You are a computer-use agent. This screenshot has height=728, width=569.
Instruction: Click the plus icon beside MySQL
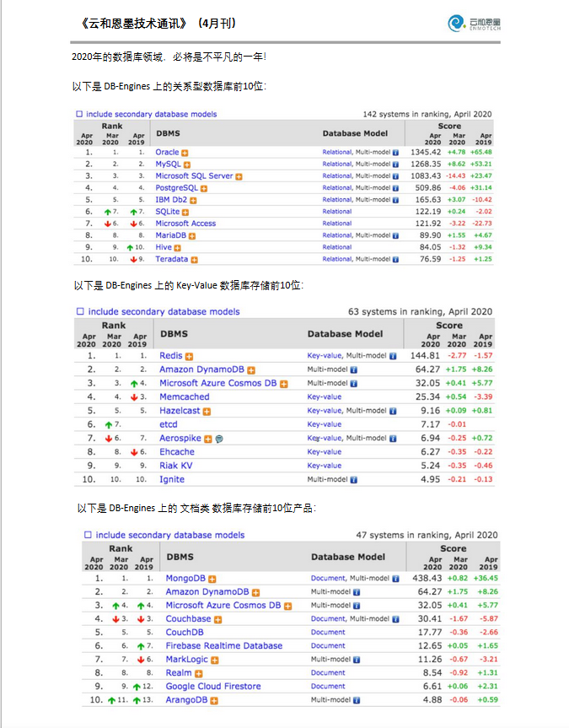click(x=187, y=164)
